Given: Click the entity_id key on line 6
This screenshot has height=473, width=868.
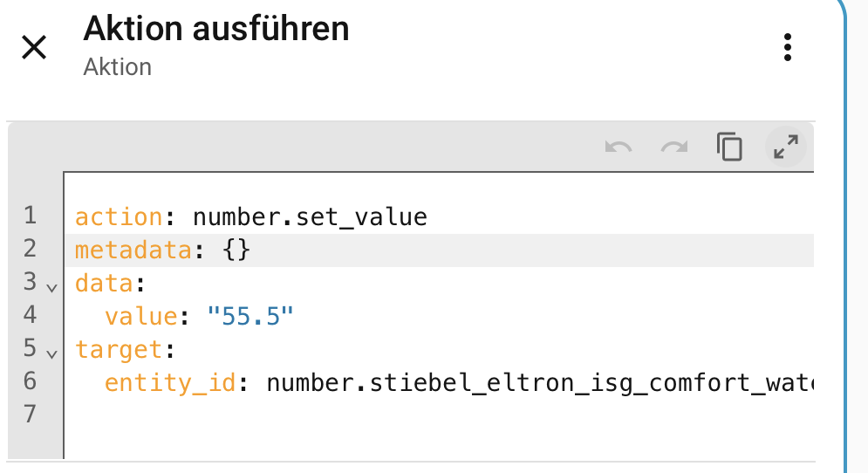Looking at the screenshot, I should [x=170, y=382].
